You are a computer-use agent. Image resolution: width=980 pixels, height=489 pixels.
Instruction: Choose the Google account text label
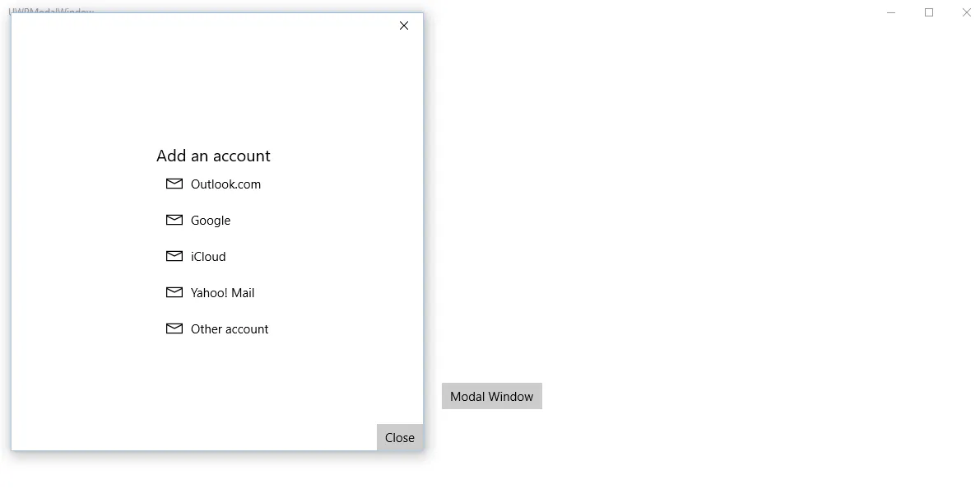(211, 221)
